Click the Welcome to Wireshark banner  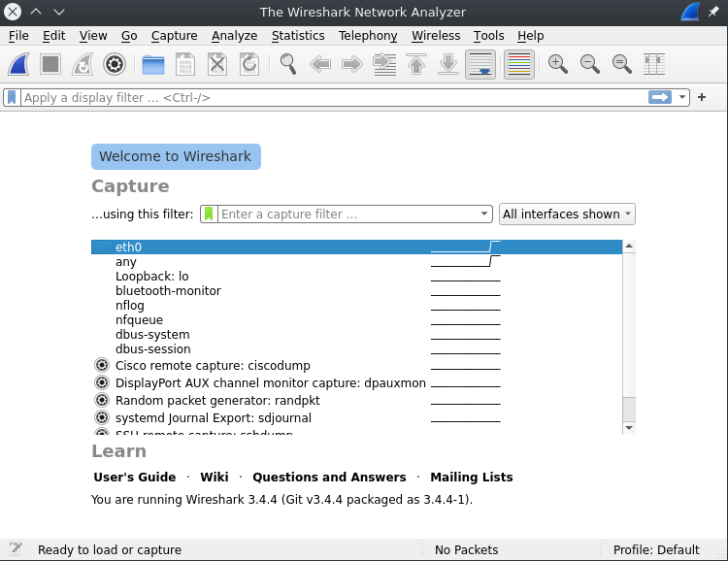176,156
